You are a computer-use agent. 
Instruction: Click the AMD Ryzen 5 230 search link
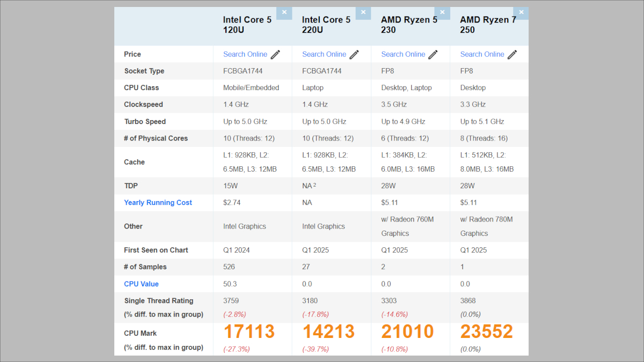[403, 54]
